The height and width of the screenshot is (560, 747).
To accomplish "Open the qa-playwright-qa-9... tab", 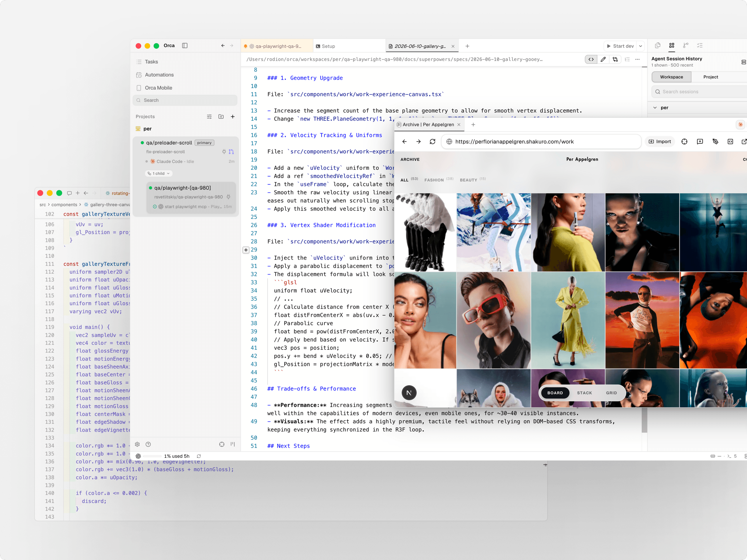I will click(x=277, y=46).
